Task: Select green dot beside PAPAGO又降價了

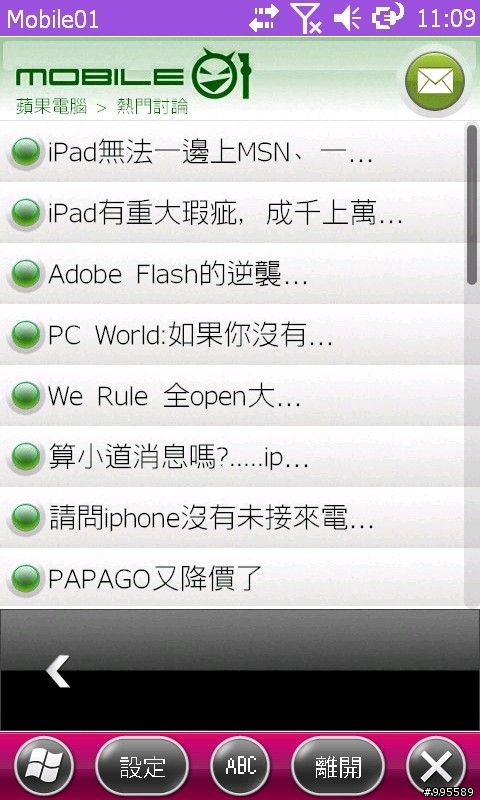Action: click(26, 579)
